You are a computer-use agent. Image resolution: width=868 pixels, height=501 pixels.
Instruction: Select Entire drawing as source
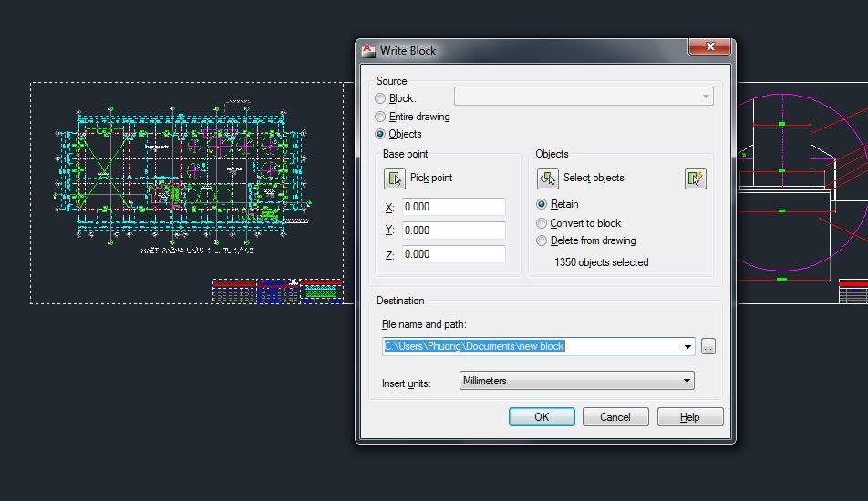pos(379,117)
